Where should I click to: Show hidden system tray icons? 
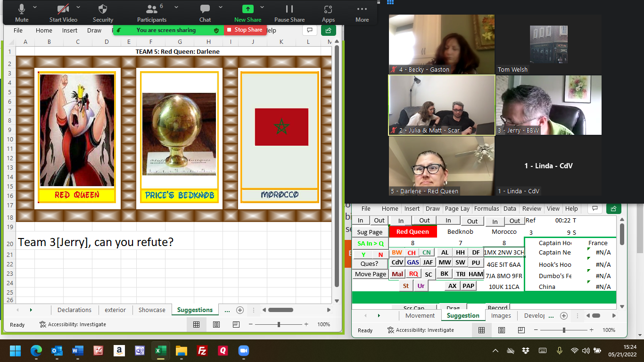click(495, 351)
